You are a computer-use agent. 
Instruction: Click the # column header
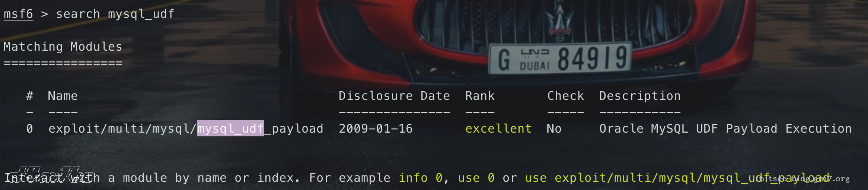click(x=30, y=96)
